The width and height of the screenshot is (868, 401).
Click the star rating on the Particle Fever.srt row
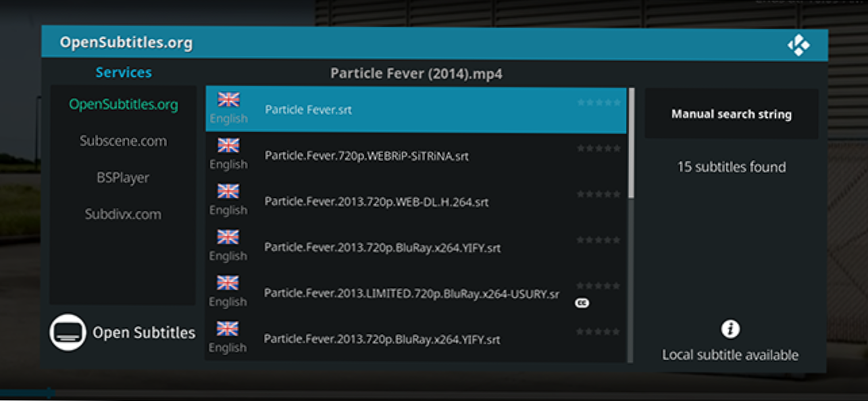pos(598,103)
